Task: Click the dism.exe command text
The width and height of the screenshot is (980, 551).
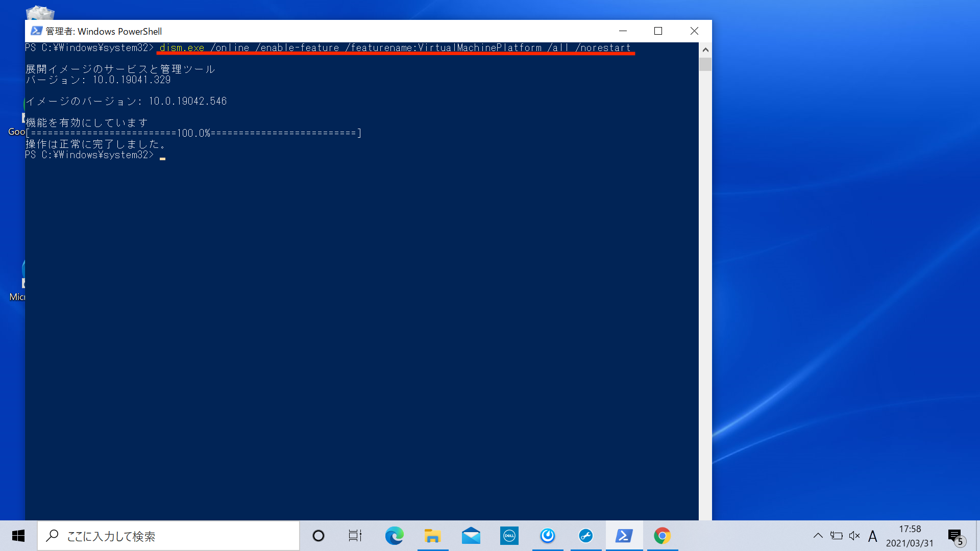Action: [x=395, y=48]
